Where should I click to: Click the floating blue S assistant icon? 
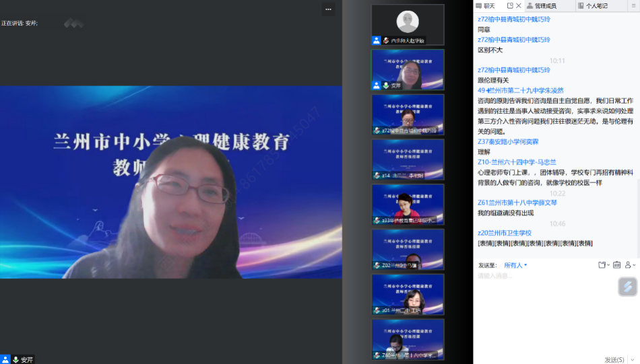(x=627, y=287)
